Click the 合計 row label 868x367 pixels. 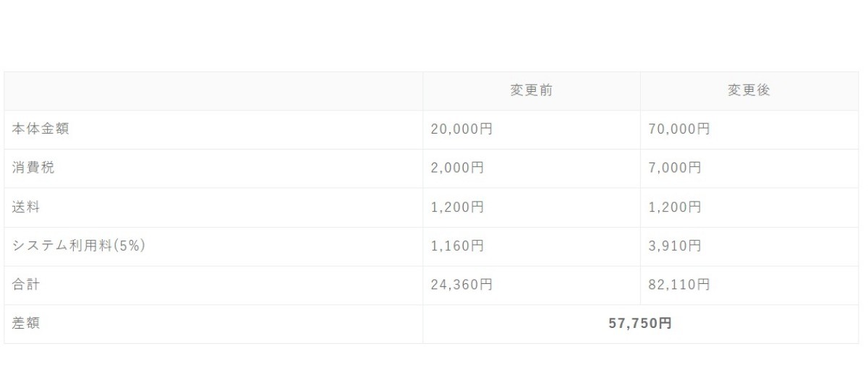point(26,285)
